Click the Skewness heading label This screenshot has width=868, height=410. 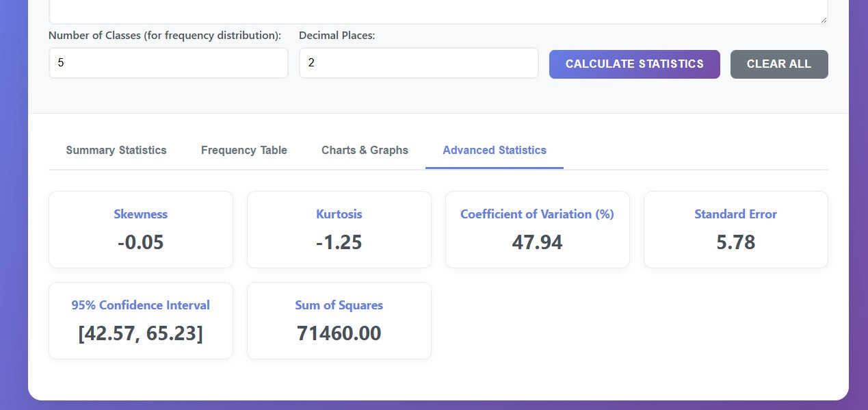click(x=140, y=214)
